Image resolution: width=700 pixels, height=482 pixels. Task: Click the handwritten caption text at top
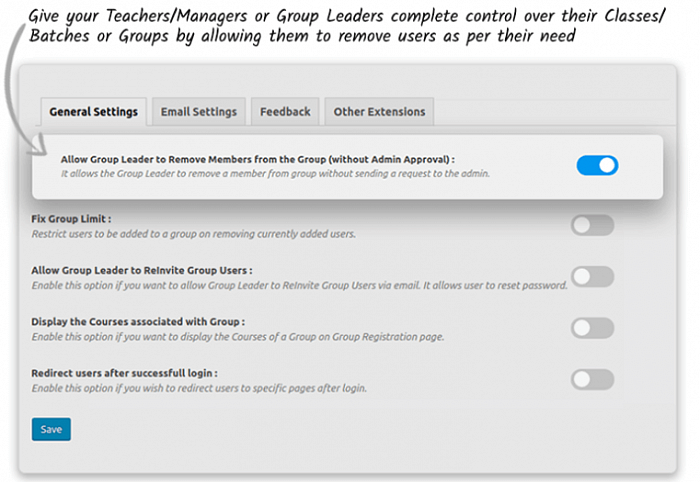(x=346, y=26)
